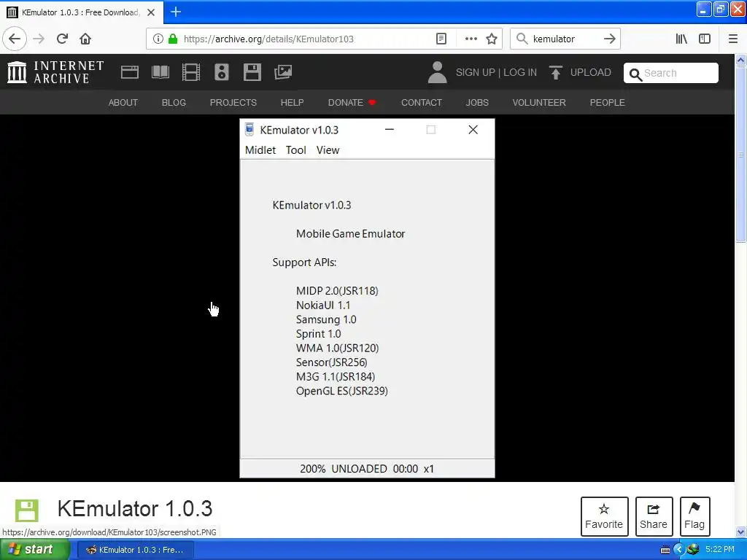Toggle reader view icon
The height and width of the screenshot is (560, 747).
pos(441,39)
